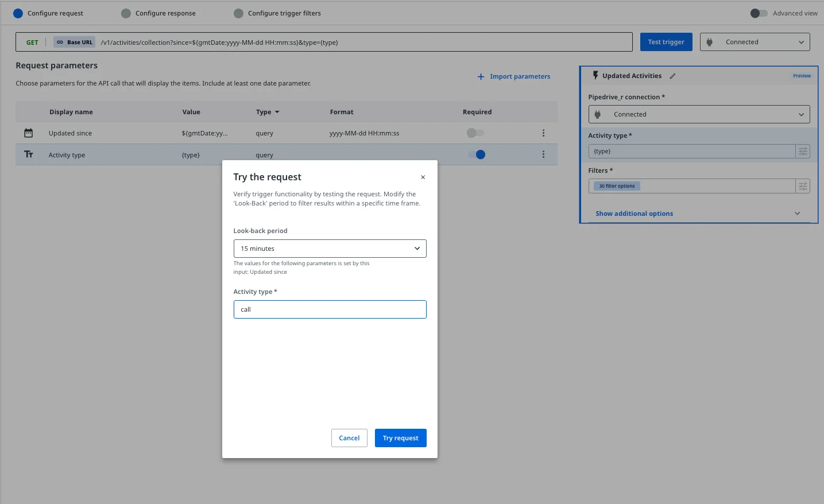Open the Look-back period dropdown
The image size is (824, 504).
[x=330, y=249]
